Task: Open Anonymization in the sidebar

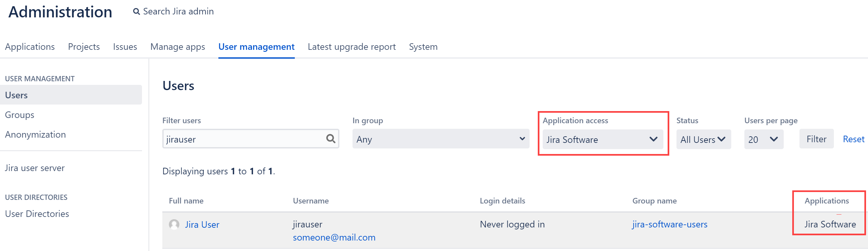Action: [35, 134]
